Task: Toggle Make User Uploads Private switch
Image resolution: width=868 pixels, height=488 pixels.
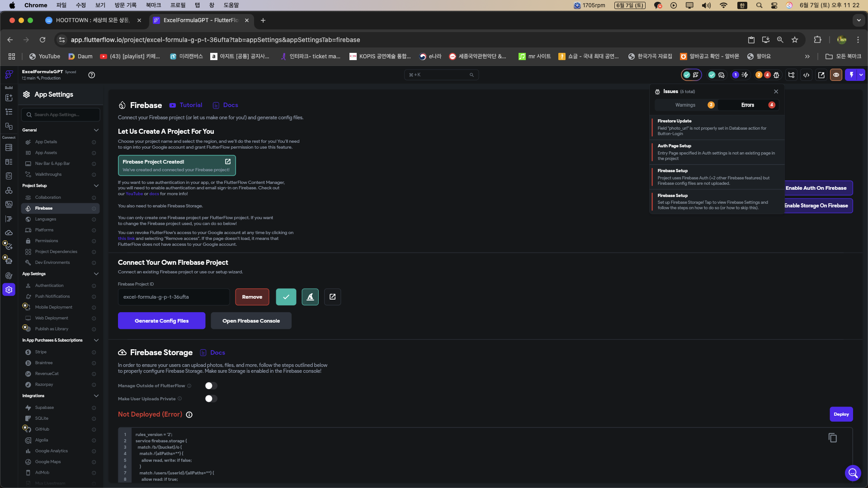Action: pos(211,399)
